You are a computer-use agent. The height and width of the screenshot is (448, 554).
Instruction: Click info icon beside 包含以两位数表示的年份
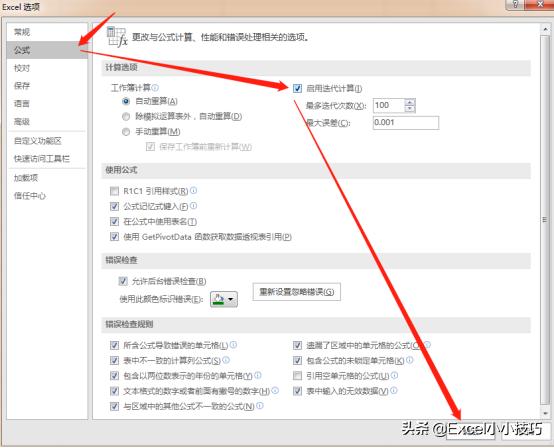point(258,375)
